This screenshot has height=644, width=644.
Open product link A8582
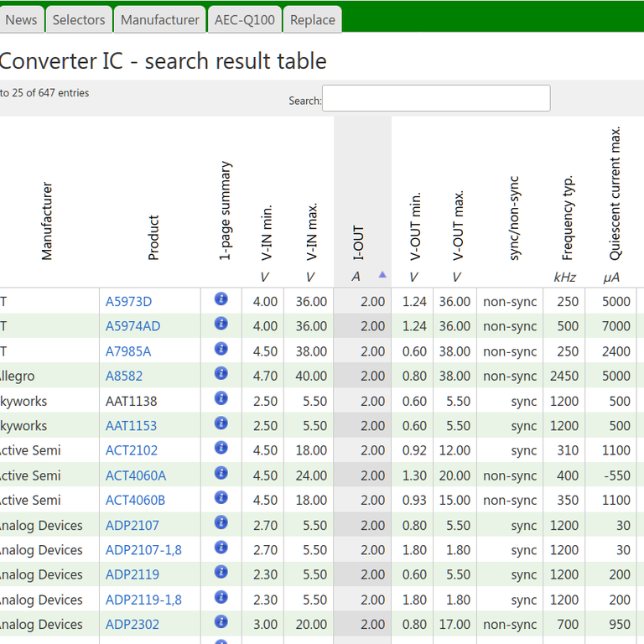pyautogui.click(x=124, y=377)
